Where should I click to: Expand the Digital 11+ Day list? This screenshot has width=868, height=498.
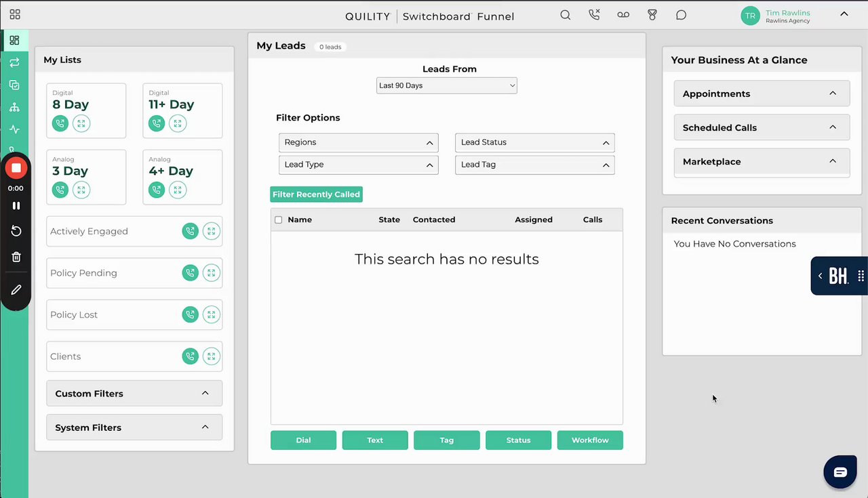coord(178,123)
